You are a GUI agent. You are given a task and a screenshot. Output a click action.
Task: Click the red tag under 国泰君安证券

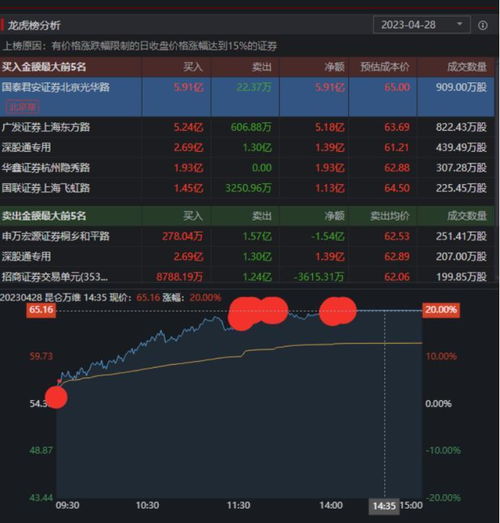pos(23,107)
